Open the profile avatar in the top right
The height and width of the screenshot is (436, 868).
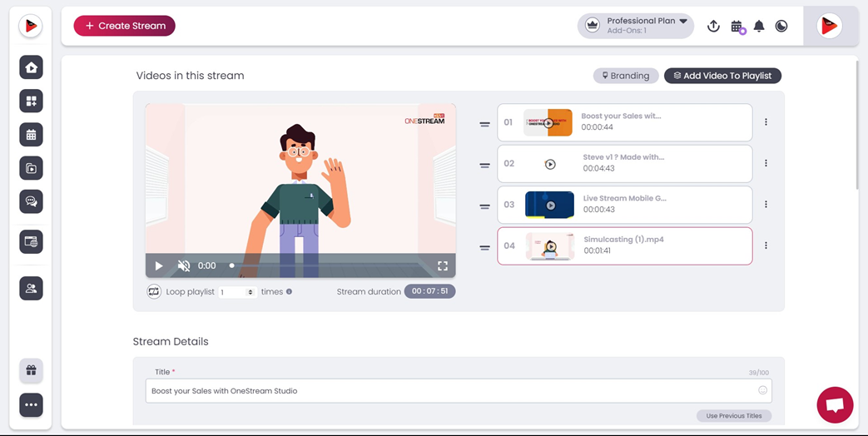click(829, 26)
